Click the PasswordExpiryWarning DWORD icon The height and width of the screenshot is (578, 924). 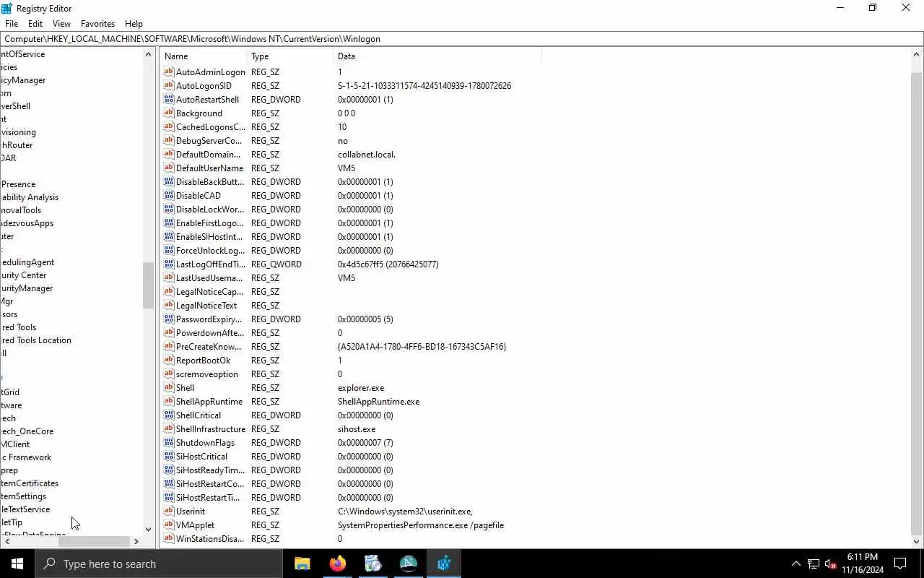[169, 319]
